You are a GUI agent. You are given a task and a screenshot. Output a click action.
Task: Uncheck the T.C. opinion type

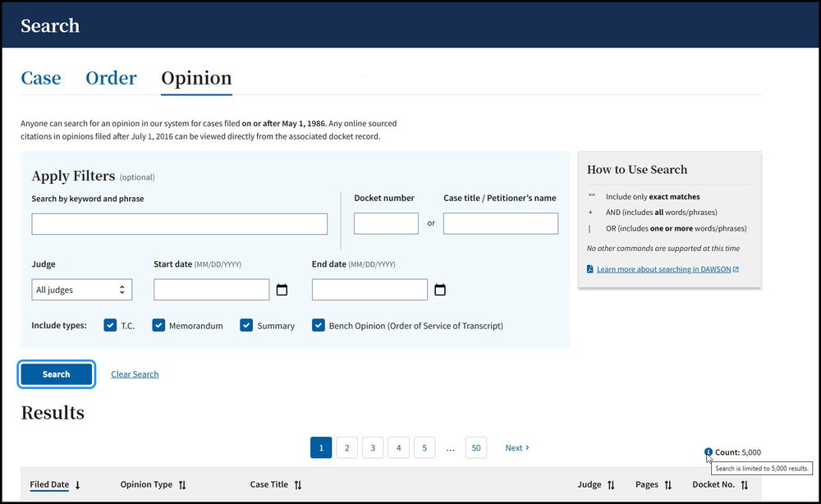(110, 325)
